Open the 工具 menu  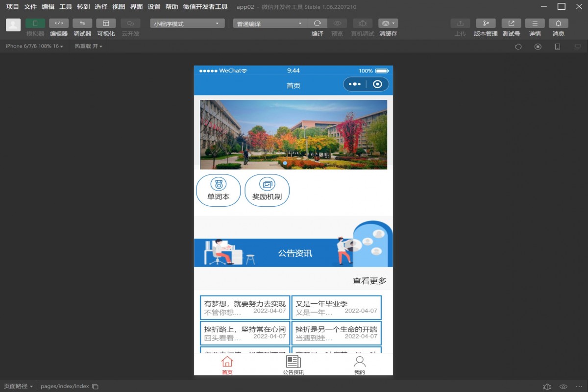pos(66,7)
